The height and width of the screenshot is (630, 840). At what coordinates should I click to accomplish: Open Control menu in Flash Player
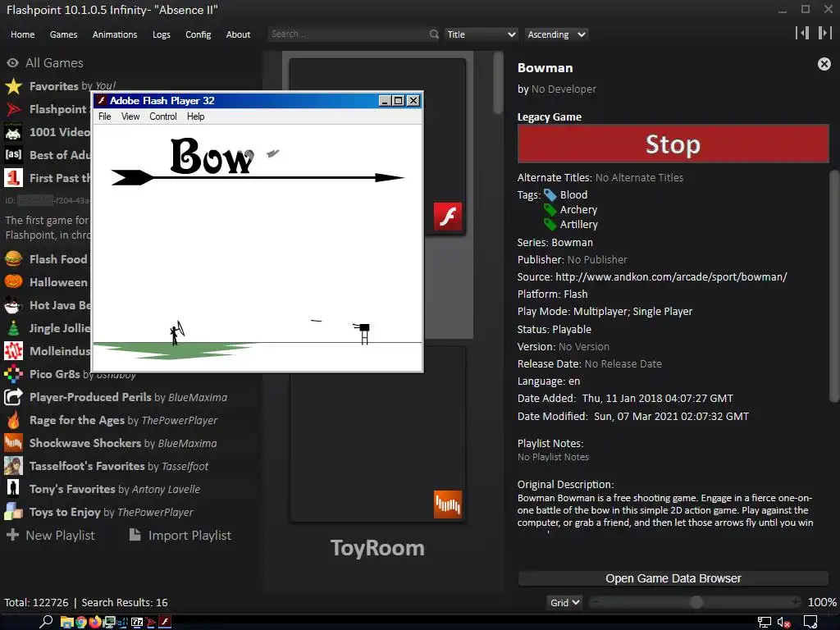[x=163, y=116]
